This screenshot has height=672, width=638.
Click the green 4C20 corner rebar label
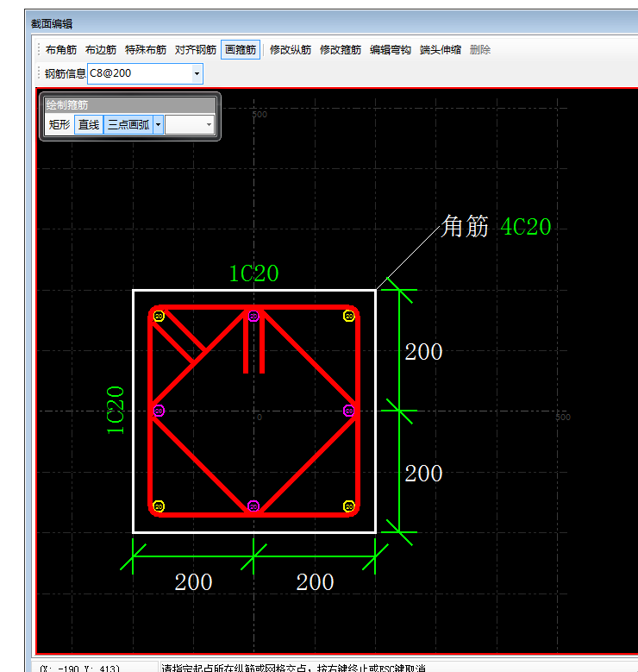coord(526,227)
